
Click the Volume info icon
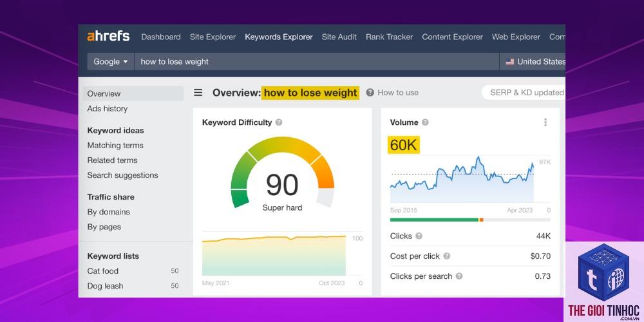click(x=425, y=122)
